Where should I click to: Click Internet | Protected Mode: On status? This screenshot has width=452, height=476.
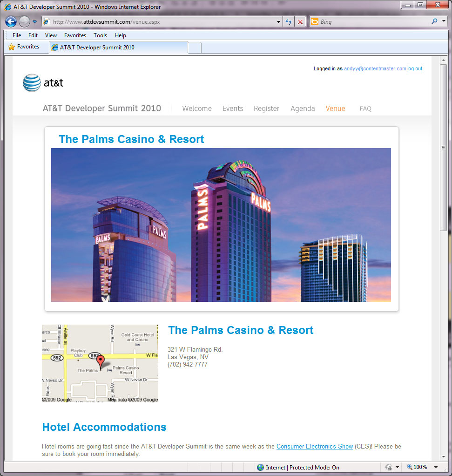click(x=303, y=468)
